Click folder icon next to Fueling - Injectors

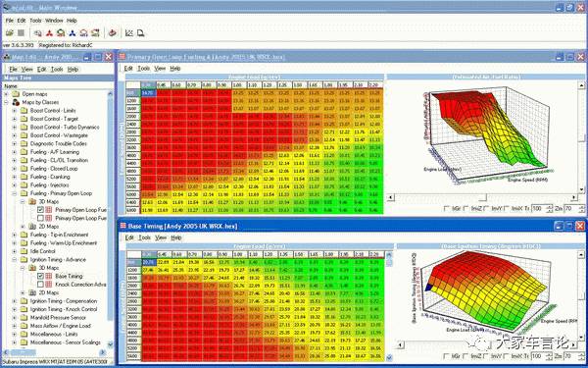tap(24, 185)
